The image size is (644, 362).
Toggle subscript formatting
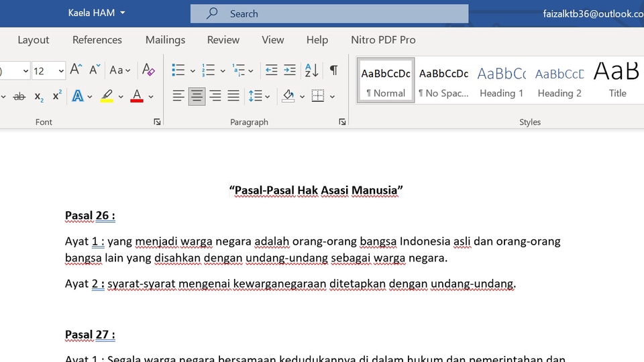(x=39, y=97)
